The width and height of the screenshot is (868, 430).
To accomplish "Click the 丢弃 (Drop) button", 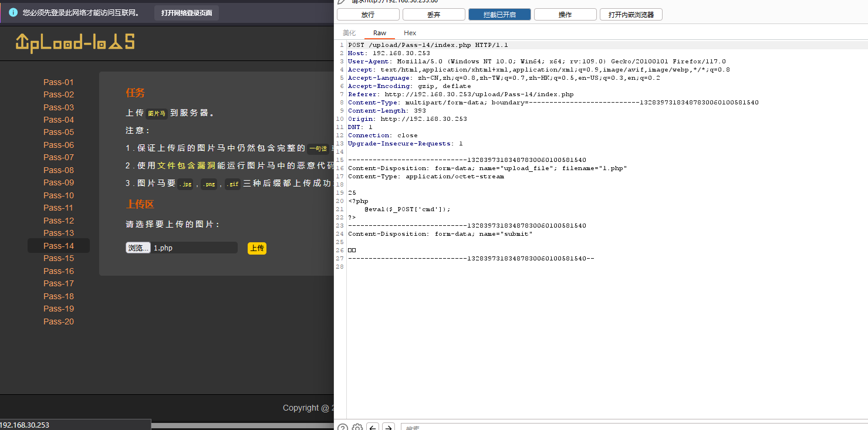I will (x=434, y=15).
